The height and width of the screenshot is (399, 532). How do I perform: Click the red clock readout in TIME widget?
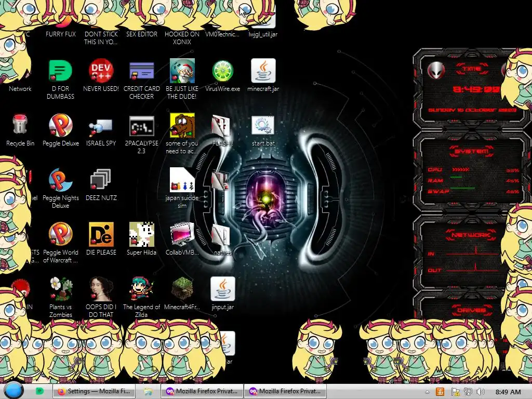[x=476, y=89]
